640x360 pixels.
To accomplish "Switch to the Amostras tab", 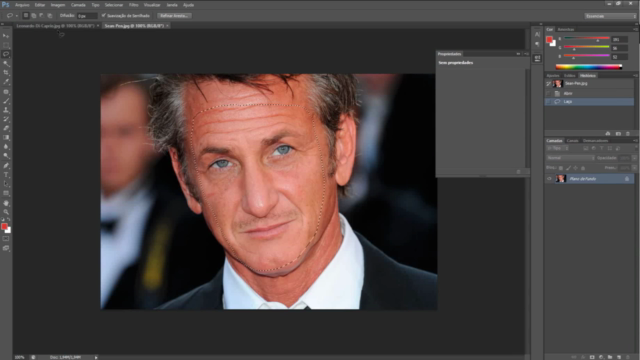I will (x=566, y=29).
